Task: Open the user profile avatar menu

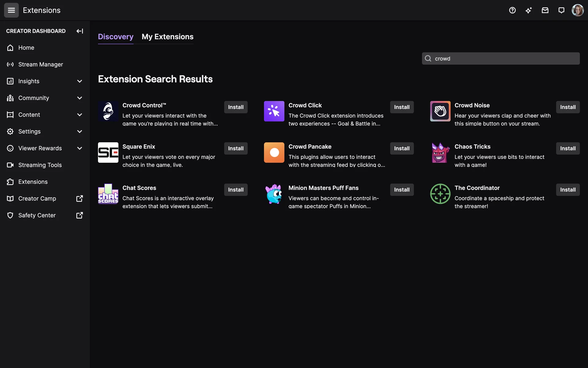Action: coord(578,10)
